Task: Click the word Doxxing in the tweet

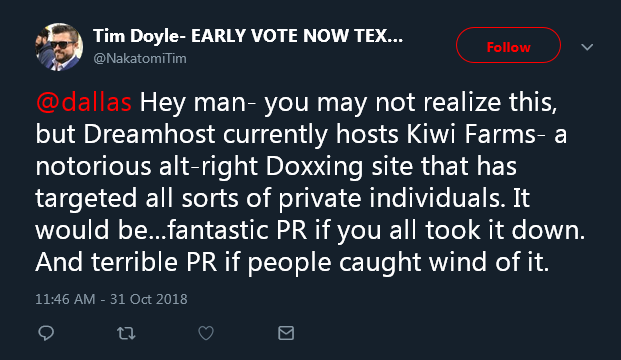Action: tap(314, 167)
